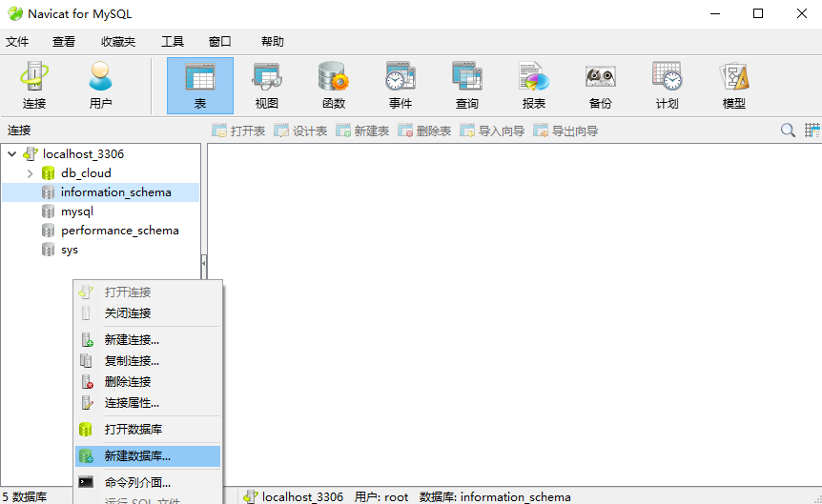The height and width of the screenshot is (504, 822).
Task: Click the 设计表 (Design Table) button
Action: (300, 131)
